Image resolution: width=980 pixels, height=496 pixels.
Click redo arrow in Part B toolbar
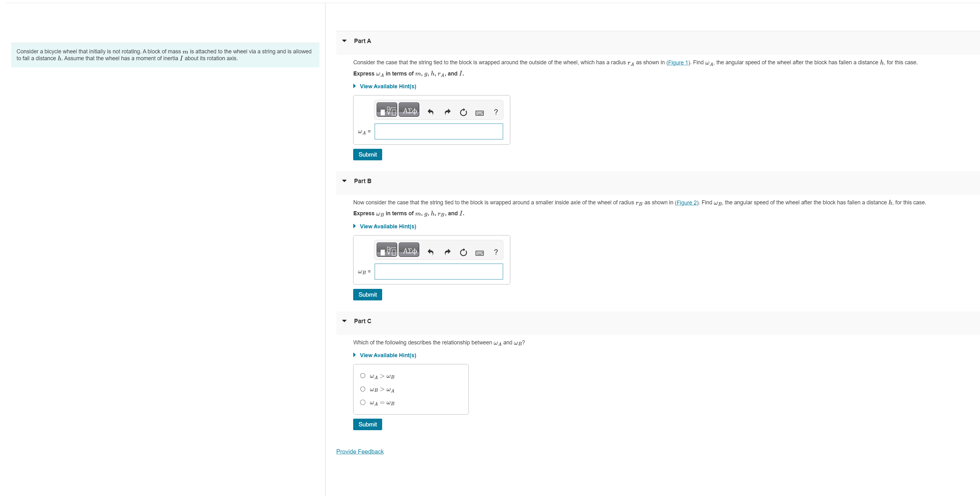[447, 252]
